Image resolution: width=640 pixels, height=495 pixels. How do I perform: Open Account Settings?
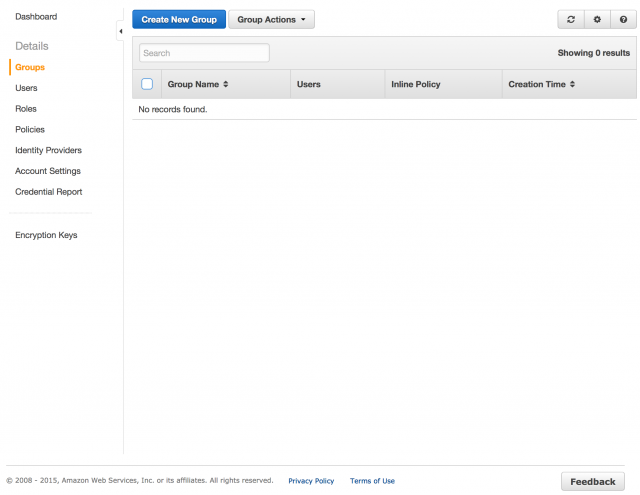(48, 171)
